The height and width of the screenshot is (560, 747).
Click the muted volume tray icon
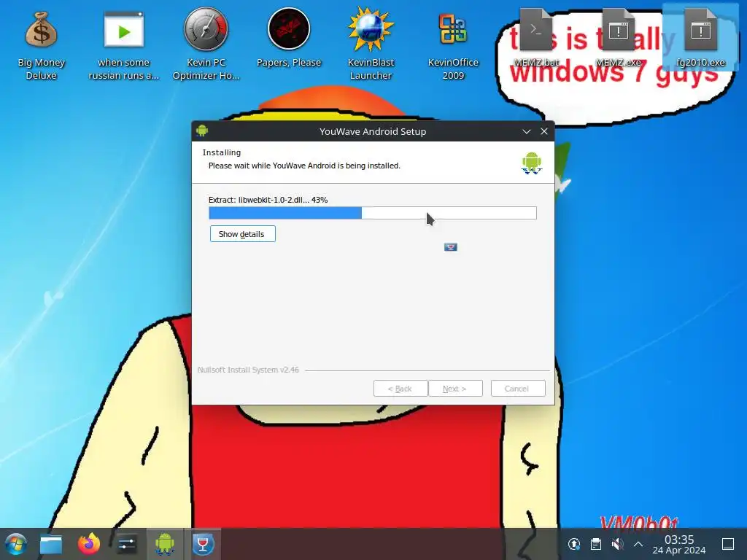(x=617, y=544)
